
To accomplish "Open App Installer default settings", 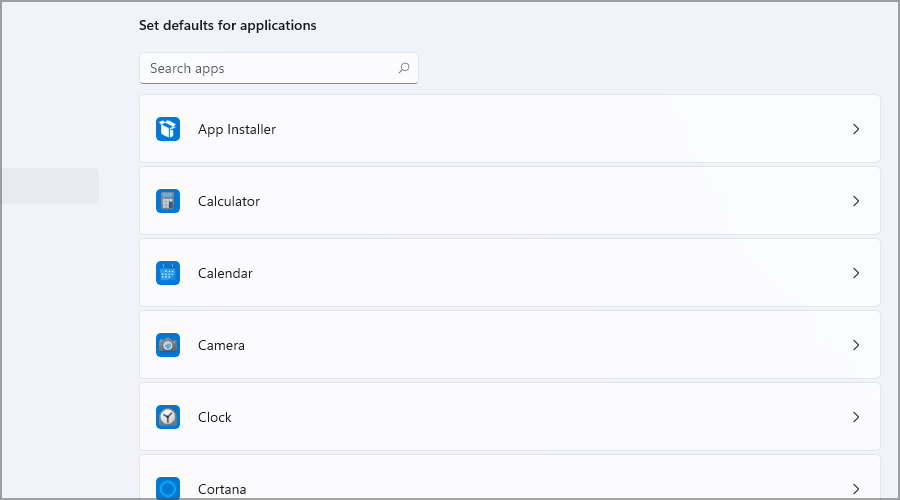I will tap(510, 129).
